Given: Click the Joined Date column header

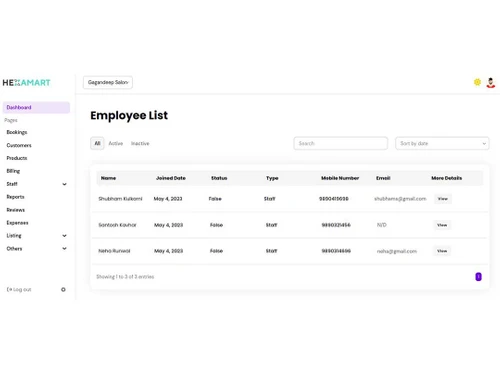Looking at the screenshot, I should (171, 178).
